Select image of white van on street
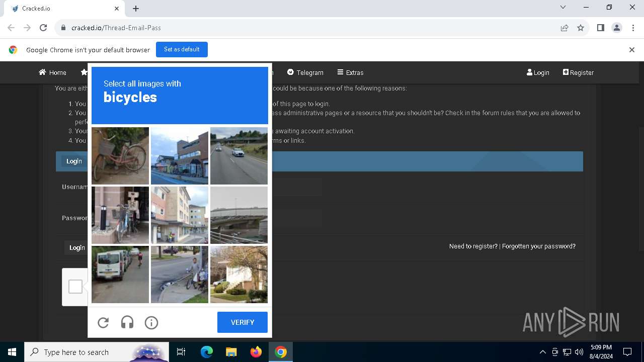The height and width of the screenshot is (362, 644). point(120,275)
